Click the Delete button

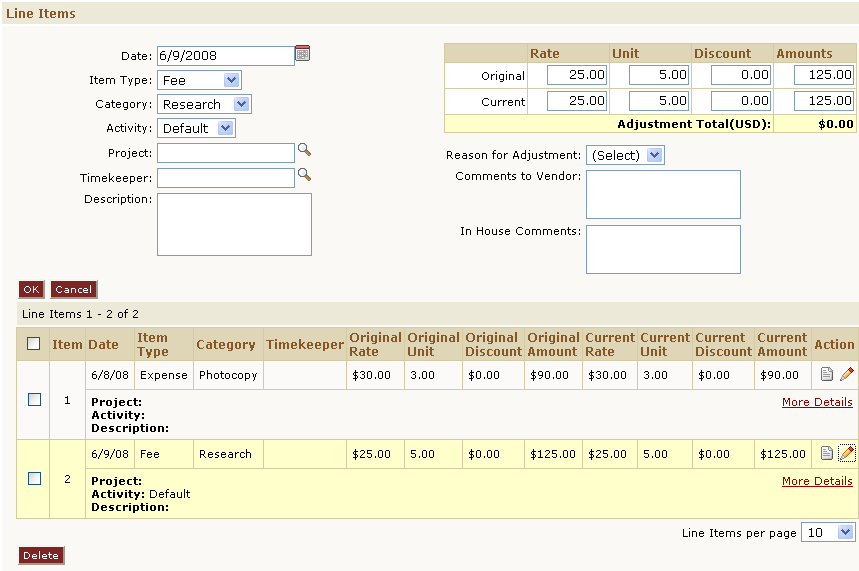coord(41,555)
